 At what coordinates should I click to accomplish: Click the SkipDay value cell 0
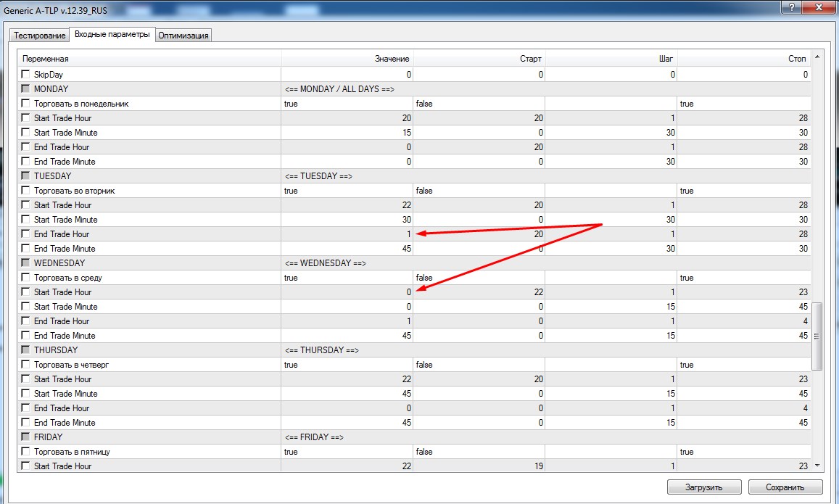(x=347, y=75)
